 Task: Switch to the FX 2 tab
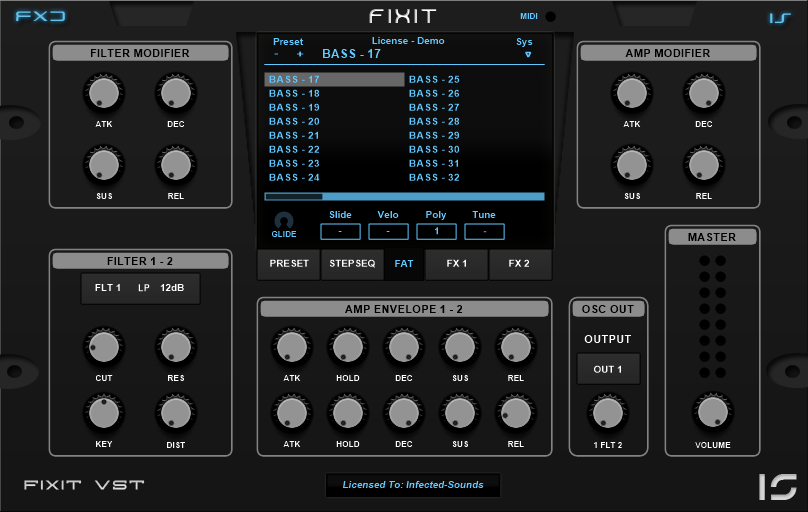[x=519, y=264]
